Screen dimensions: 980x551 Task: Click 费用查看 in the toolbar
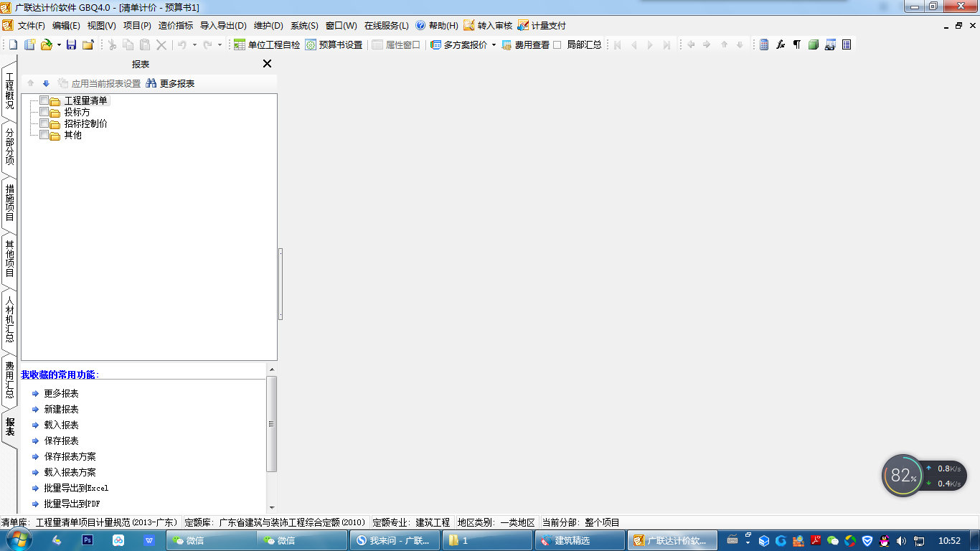tap(525, 44)
